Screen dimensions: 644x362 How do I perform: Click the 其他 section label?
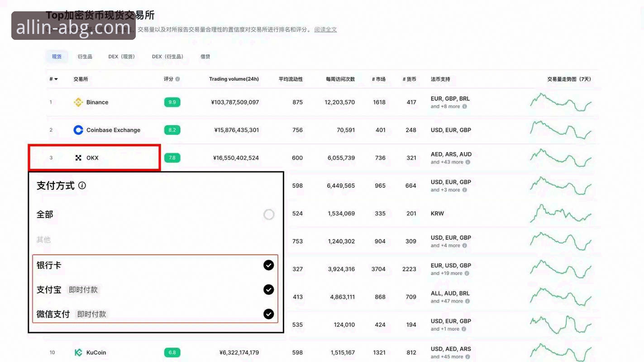click(x=43, y=240)
